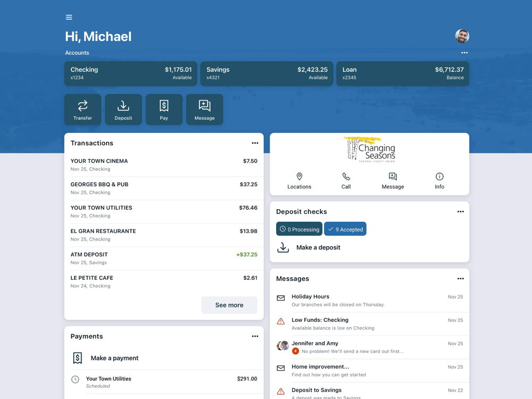
Task: Click Message icon under credit union logo
Action: pyautogui.click(x=393, y=177)
